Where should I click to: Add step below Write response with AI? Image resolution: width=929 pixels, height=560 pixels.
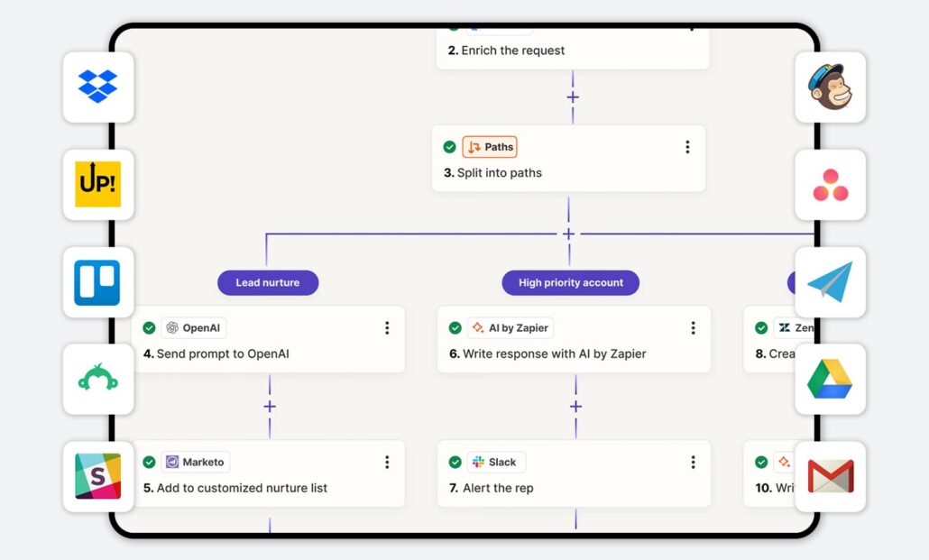[575, 407]
